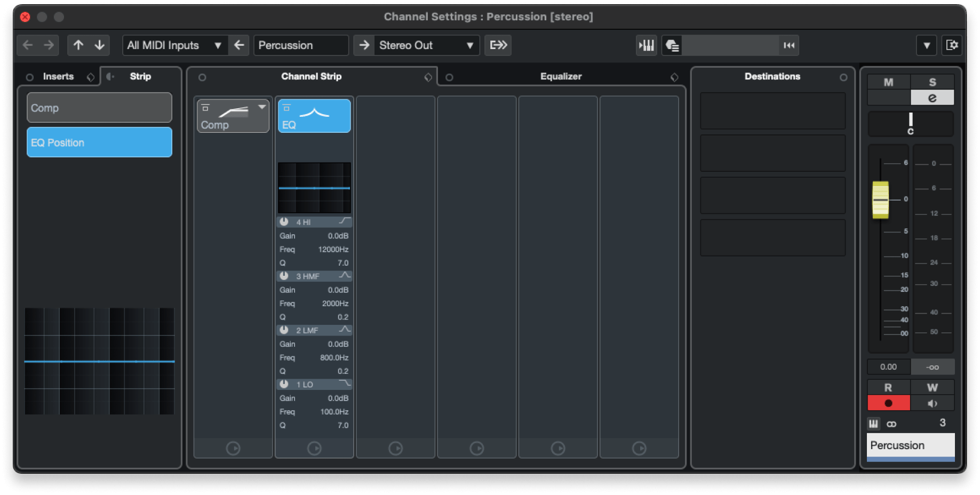Open Edit channel settings 'e' button
The image size is (980, 495).
point(932,98)
